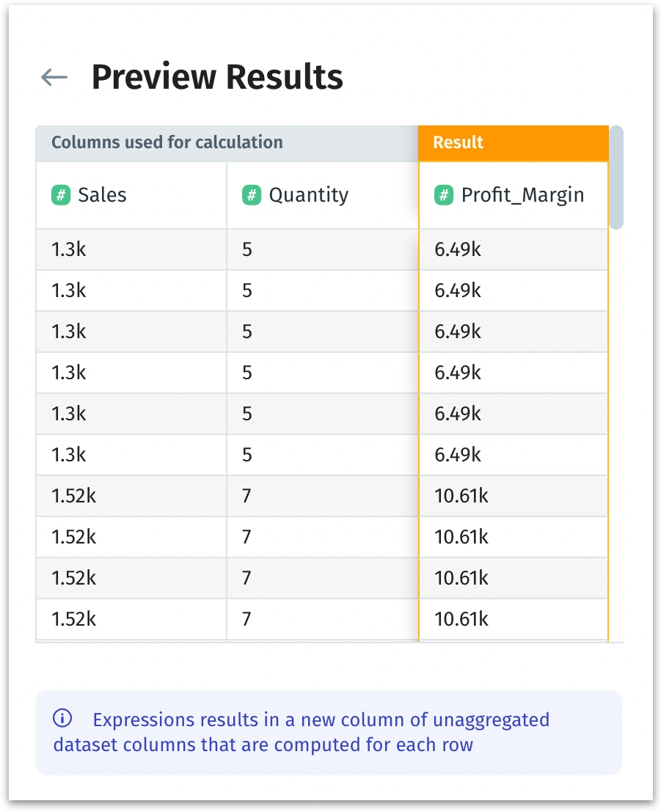661x812 pixels.
Task: Click the back arrow beside Preview Results
Action: click(x=54, y=77)
